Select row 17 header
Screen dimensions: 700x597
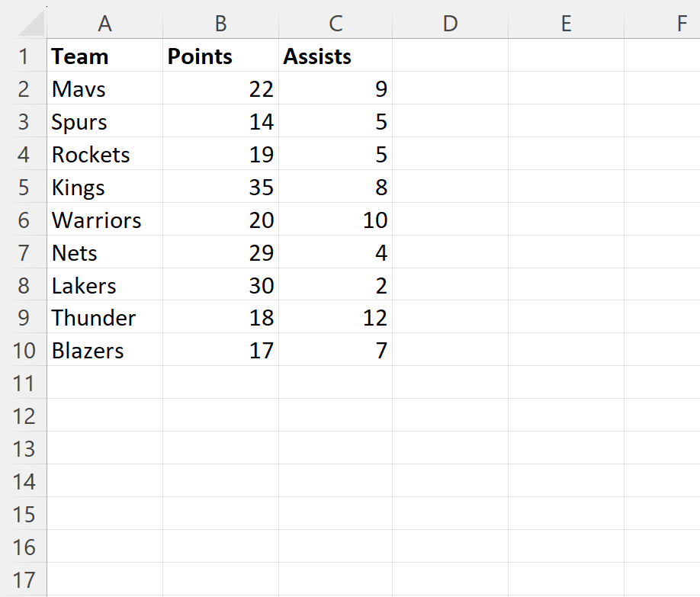coord(24,580)
